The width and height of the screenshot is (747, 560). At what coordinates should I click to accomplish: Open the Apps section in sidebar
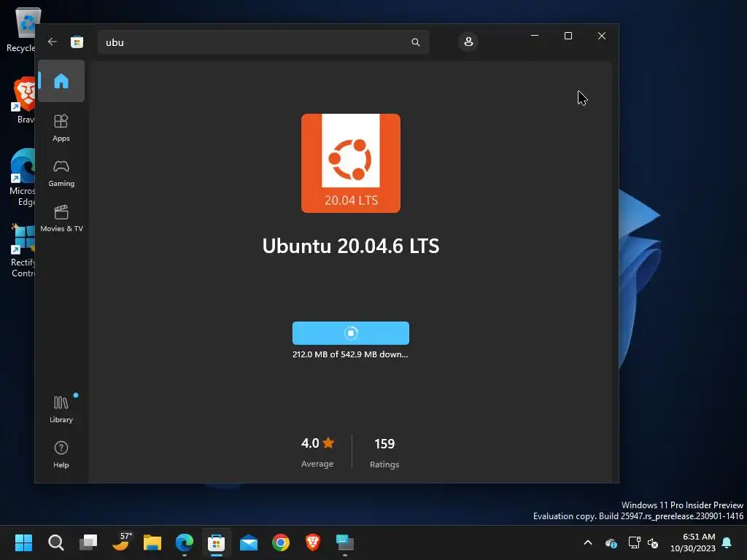tap(61, 128)
